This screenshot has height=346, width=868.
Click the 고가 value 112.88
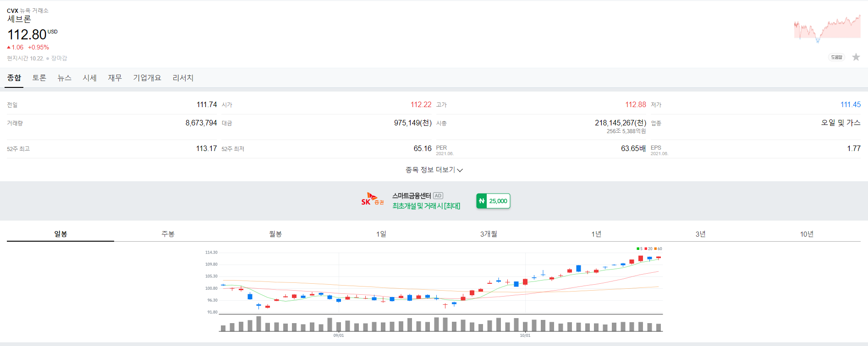(x=636, y=105)
